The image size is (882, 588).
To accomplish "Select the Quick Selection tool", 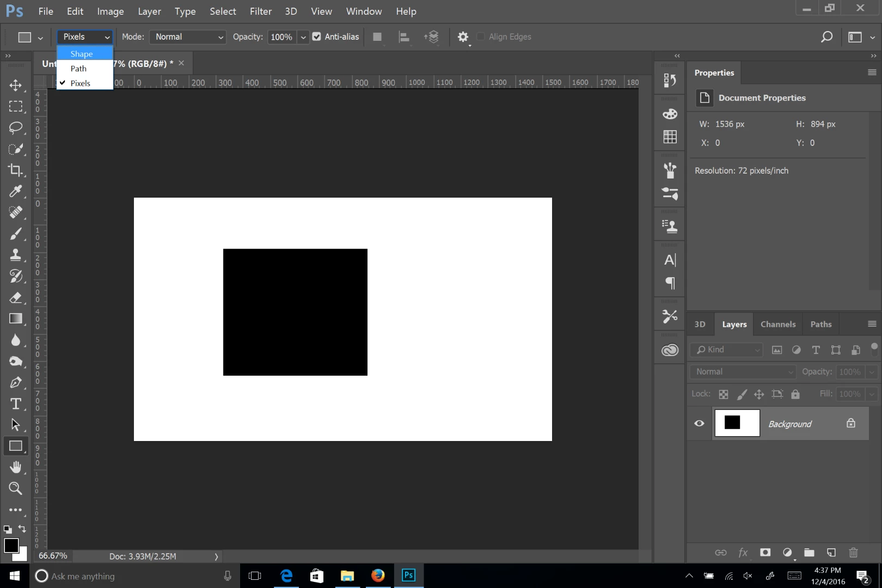I will click(16, 149).
